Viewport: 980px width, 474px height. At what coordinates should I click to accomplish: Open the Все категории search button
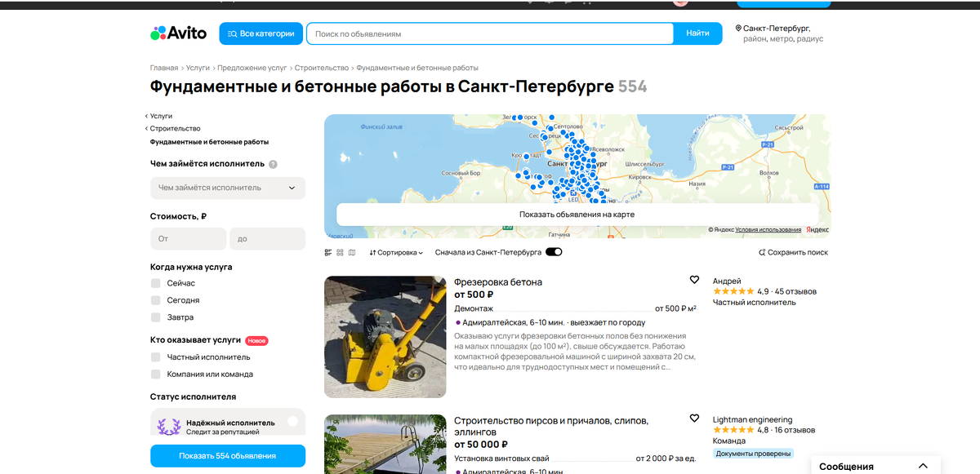(x=261, y=33)
